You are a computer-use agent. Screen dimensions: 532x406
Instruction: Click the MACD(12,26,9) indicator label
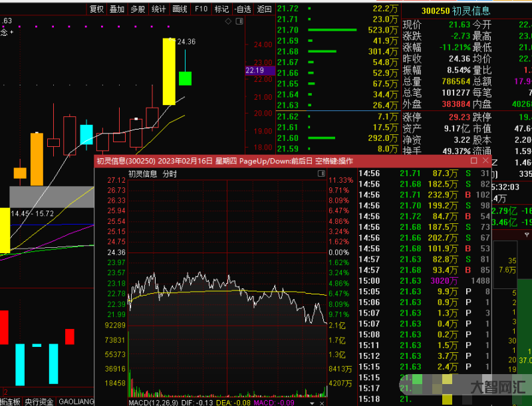pos(153,401)
